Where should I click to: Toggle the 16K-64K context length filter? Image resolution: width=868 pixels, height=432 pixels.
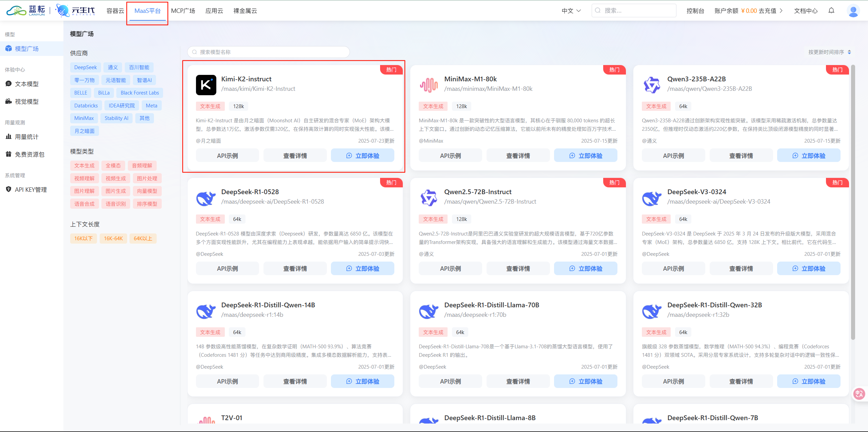[x=113, y=239]
